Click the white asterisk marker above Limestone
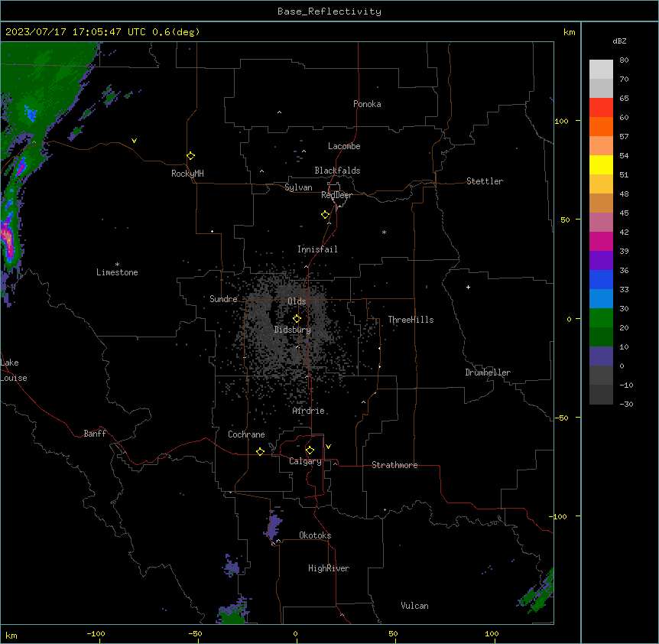This screenshot has width=659, height=644. point(117,265)
